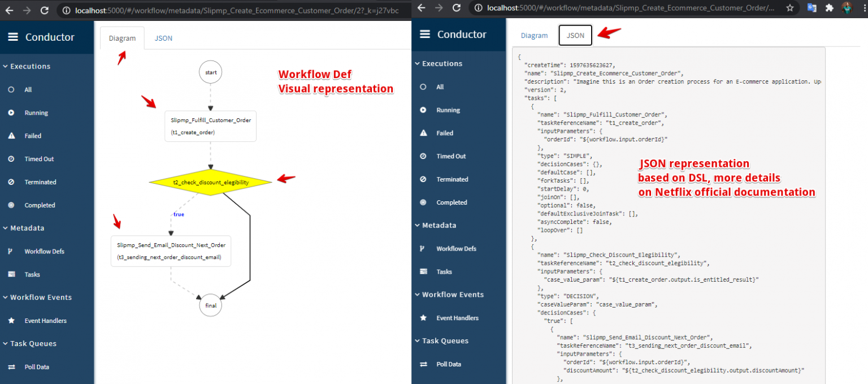Click the bookmark star icon in right browser
The image size is (868, 384).
click(x=790, y=8)
